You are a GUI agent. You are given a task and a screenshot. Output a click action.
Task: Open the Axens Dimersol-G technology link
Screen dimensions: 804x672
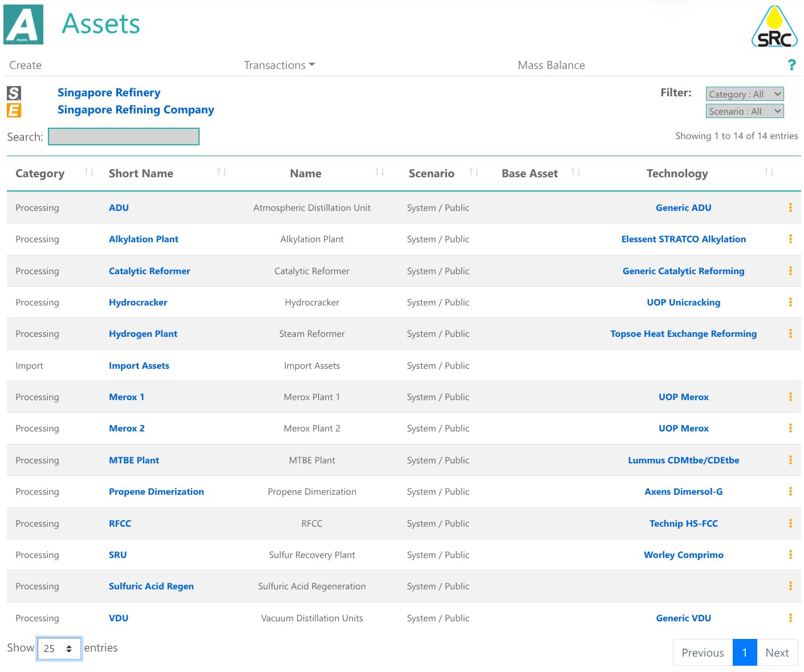pos(684,491)
